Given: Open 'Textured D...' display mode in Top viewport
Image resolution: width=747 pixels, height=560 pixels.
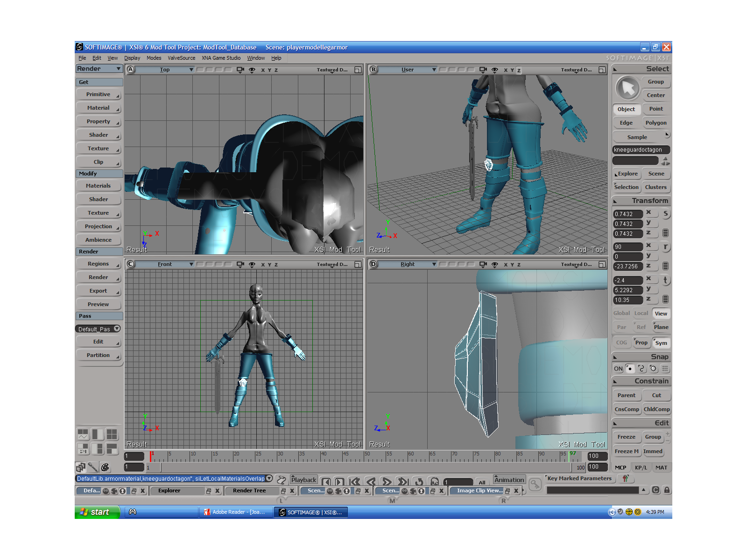Looking at the screenshot, I should (x=332, y=70).
